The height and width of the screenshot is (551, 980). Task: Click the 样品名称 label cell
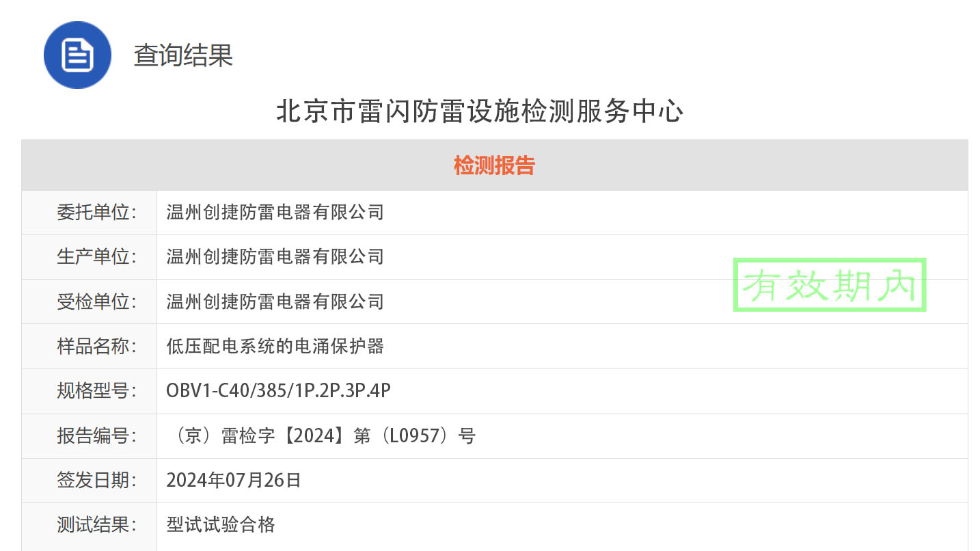coord(96,346)
